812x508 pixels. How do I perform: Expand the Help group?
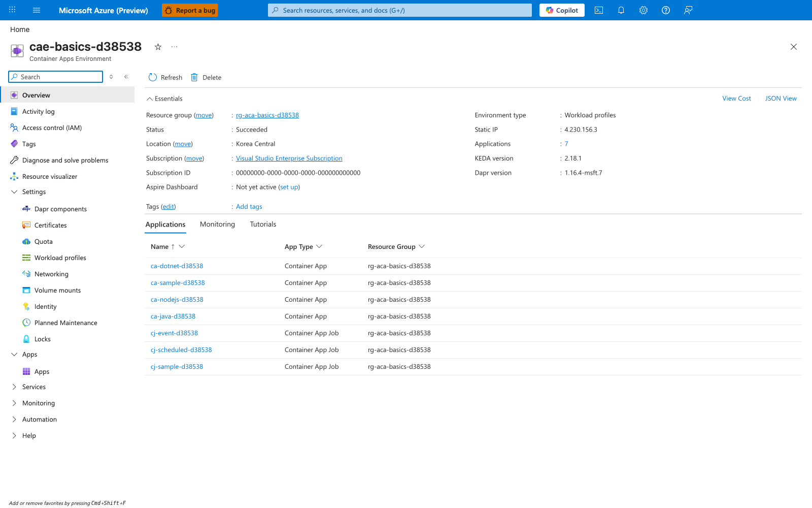pyautogui.click(x=14, y=435)
